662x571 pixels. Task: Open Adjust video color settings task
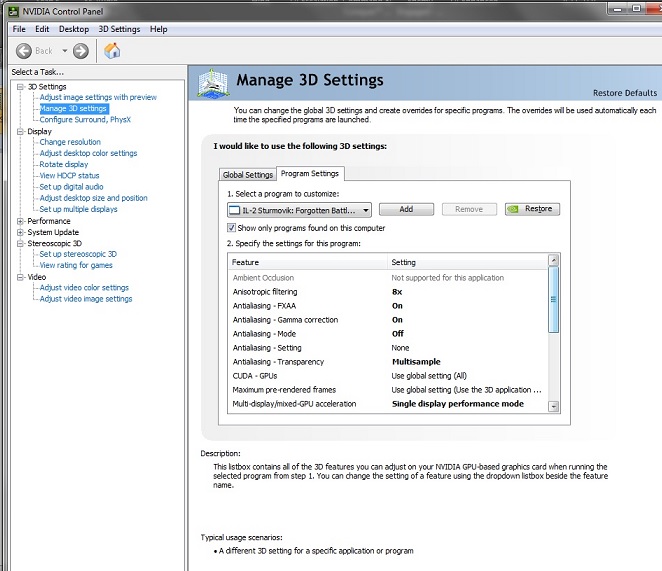(x=84, y=288)
